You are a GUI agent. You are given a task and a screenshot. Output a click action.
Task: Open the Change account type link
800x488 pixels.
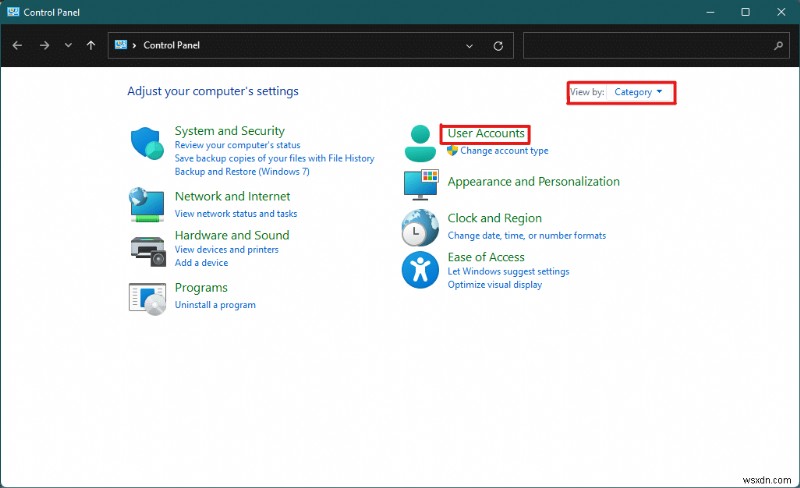tap(504, 151)
